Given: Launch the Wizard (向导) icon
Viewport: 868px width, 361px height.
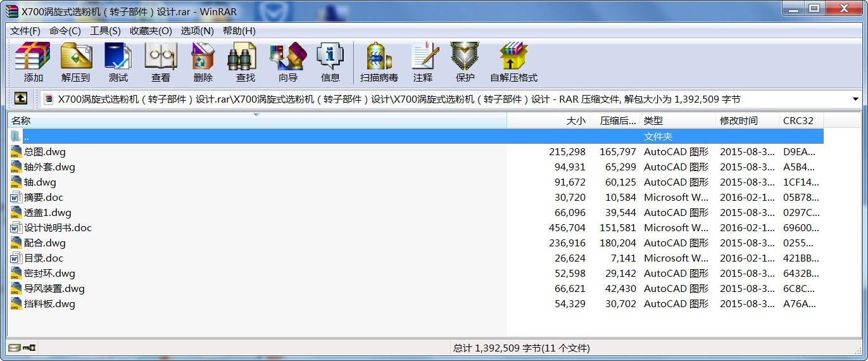Looking at the screenshot, I should tap(288, 62).
